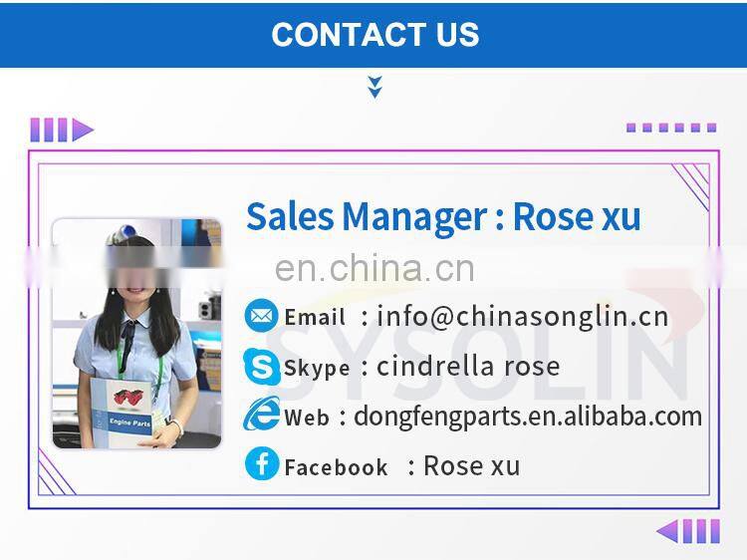Click the diagonal stripes corner decoration at top right
The height and width of the screenshot is (560, 747).
pos(691,186)
